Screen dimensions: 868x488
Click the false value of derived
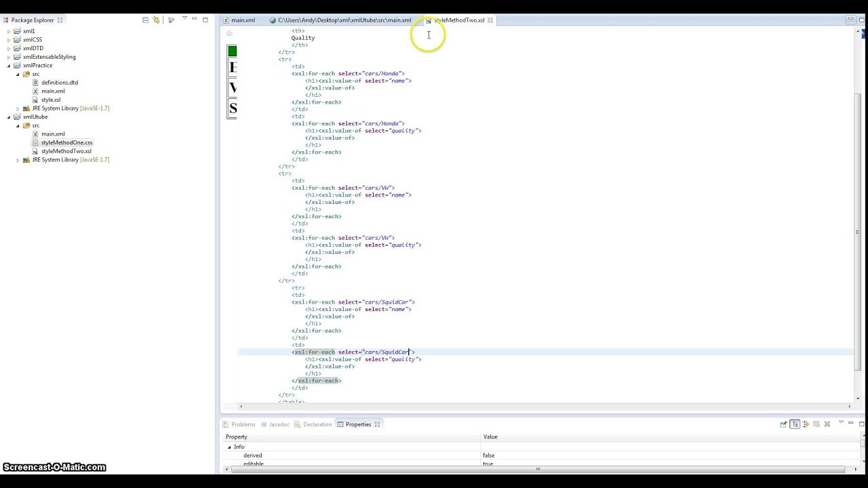pos(489,455)
